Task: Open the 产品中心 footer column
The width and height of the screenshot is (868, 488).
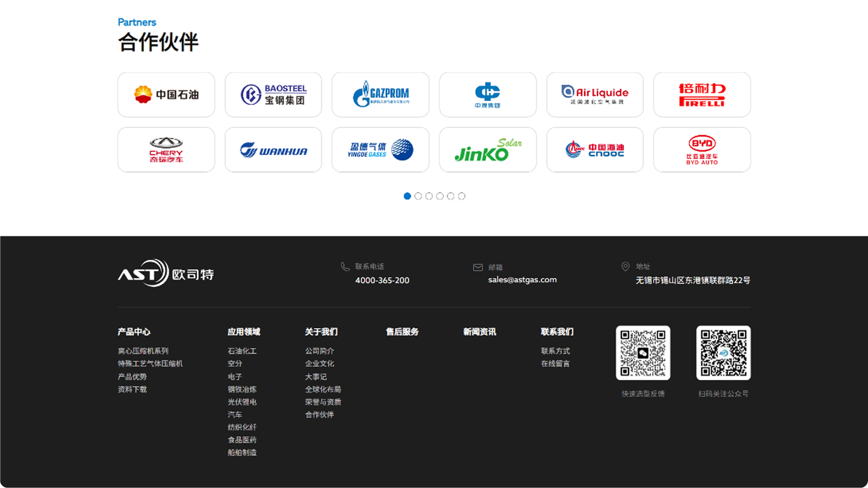Action: (x=134, y=332)
